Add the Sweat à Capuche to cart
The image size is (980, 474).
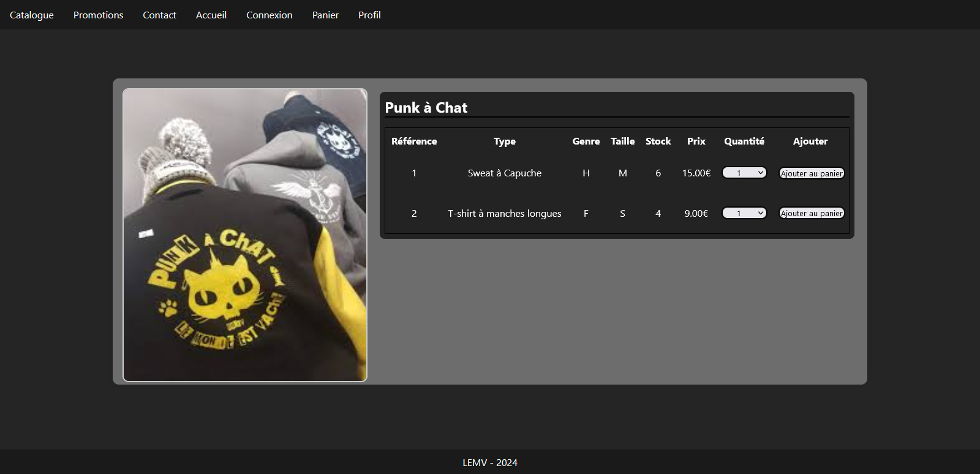click(812, 173)
